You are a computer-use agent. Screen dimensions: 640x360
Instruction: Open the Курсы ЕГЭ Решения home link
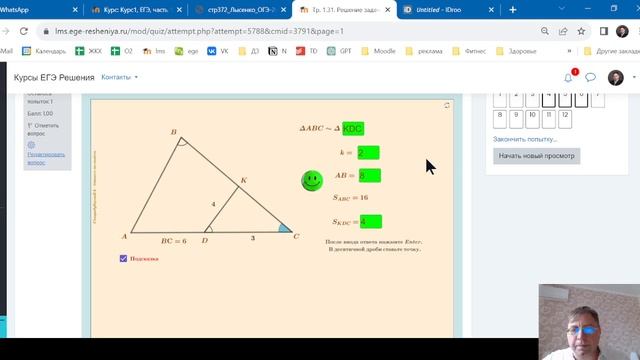[x=54, y=78]
